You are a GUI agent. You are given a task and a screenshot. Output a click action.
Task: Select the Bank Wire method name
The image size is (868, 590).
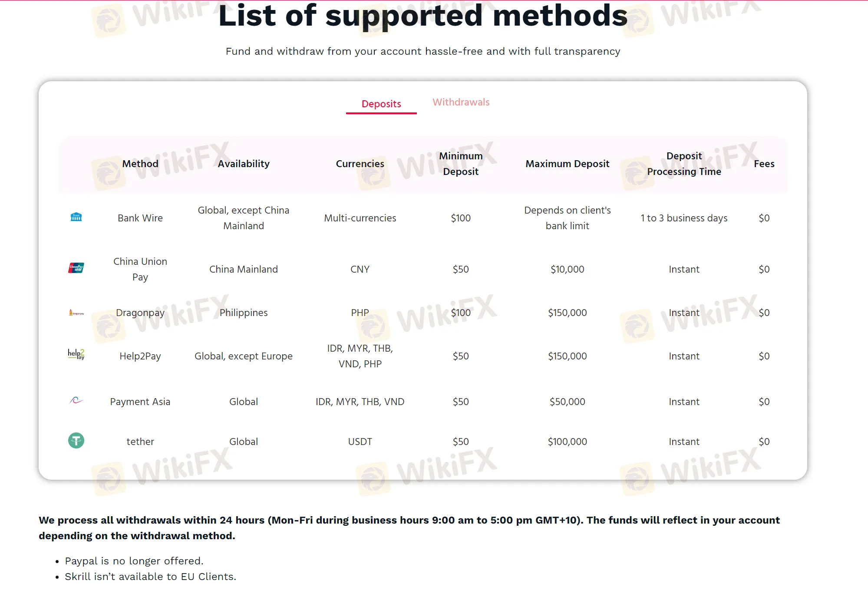click(140, 218)
